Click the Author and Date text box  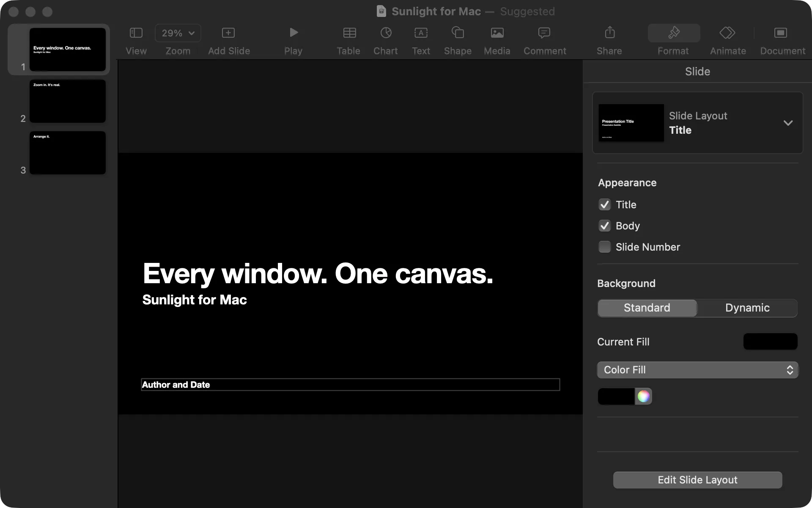(351, 385)
